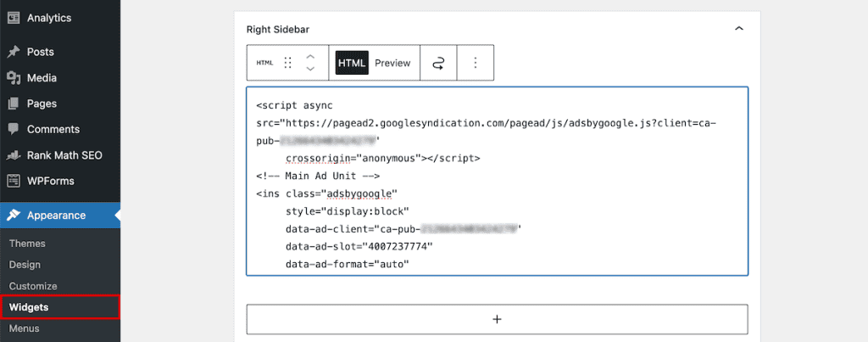Click the Comments bubble icon
Image resolution: width=868 pixels, height=342 pixels.
point(14,129)
